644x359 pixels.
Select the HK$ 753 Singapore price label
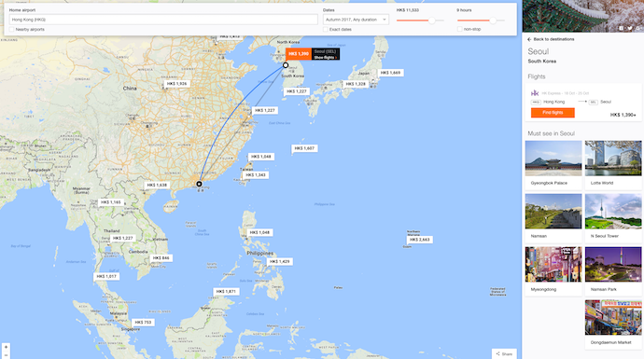143,323
